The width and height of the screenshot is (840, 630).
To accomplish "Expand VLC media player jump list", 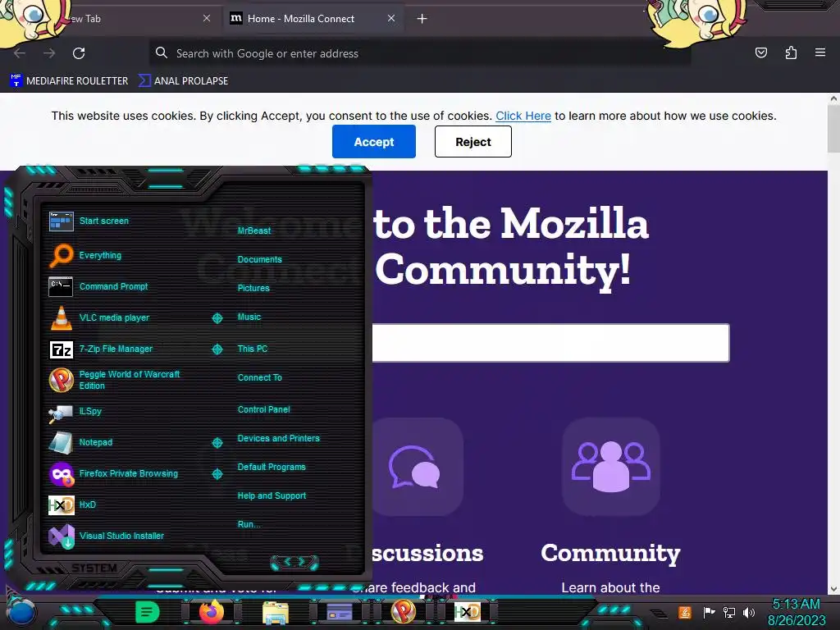I will (217, 318).
